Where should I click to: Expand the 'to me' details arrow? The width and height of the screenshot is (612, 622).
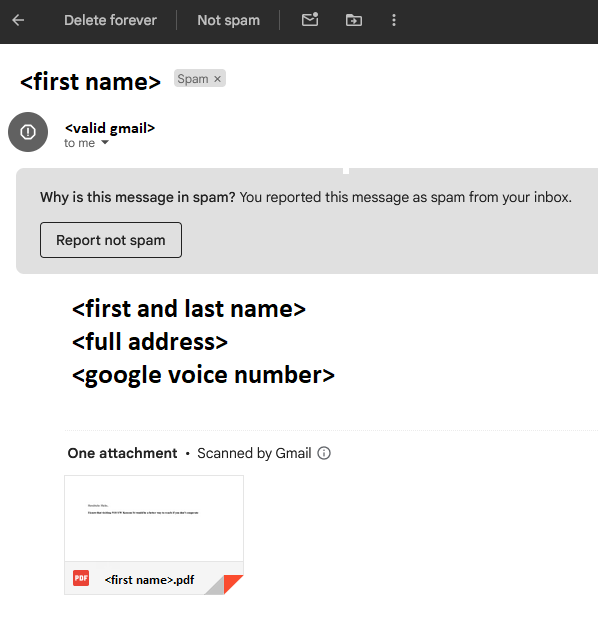pos(105,142)
